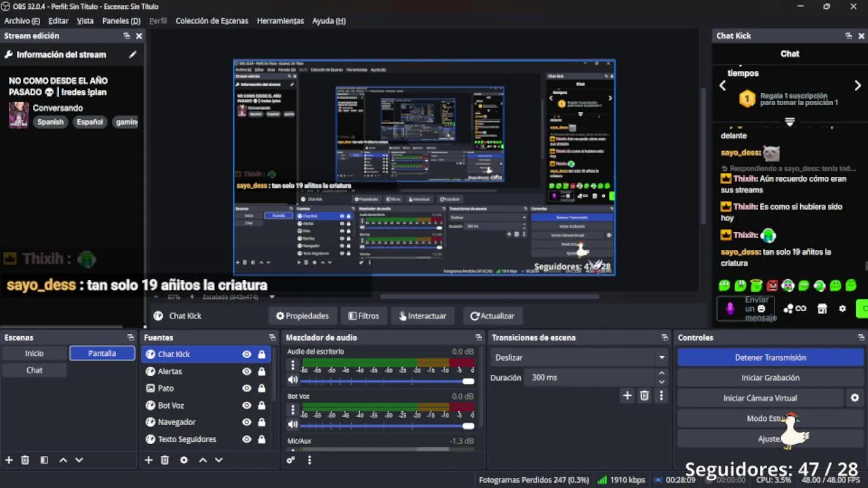This screenshot has width=868, height=488.
Task: Click Detener Transmisión button
Action: pos(770,357)
